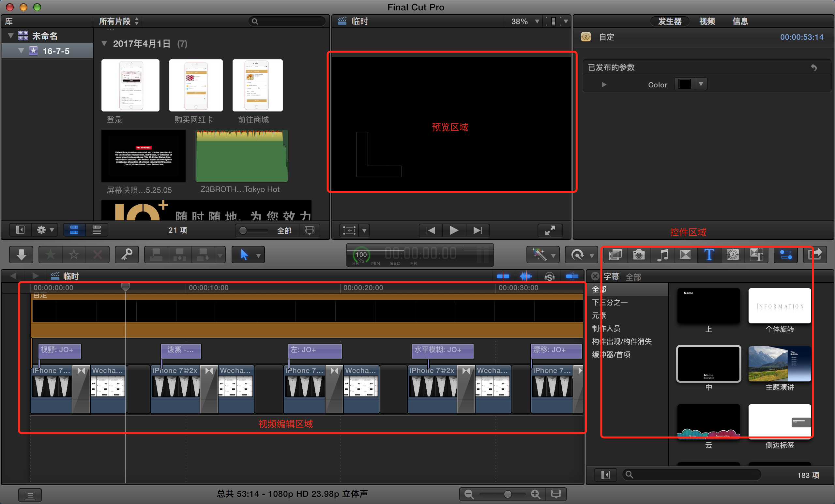This screenshot has height=504, width=835.
Task: Toggle audio skimming waveform button
Action: point(525,276)
